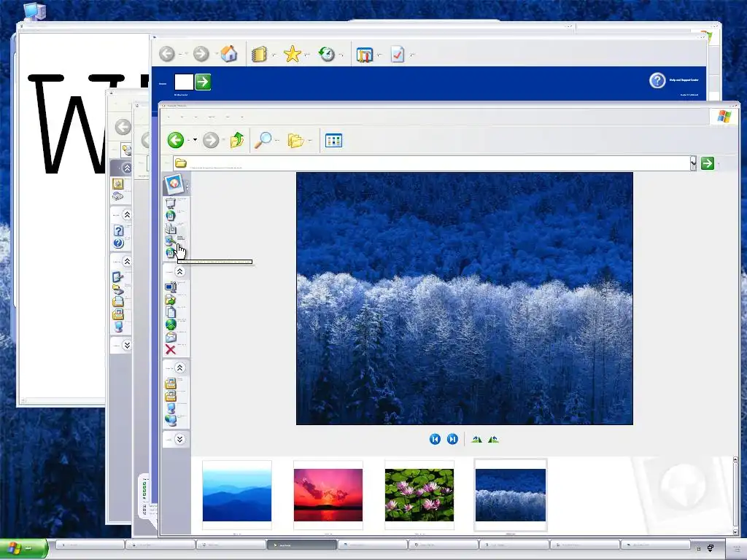
Task: Rotate the picture clockwise
Action: pyautogui.click(x=476, y=439)
